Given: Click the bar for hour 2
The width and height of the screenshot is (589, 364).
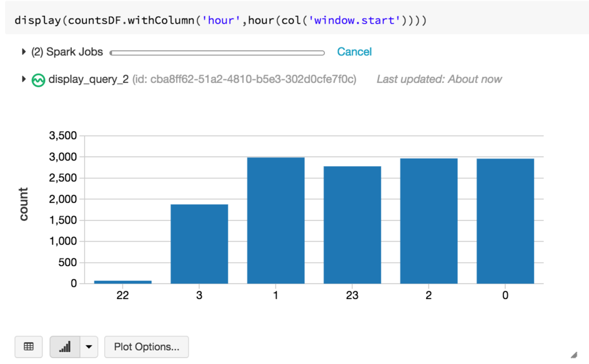Looking at the screenshot, I should click(x=429, y=221).
